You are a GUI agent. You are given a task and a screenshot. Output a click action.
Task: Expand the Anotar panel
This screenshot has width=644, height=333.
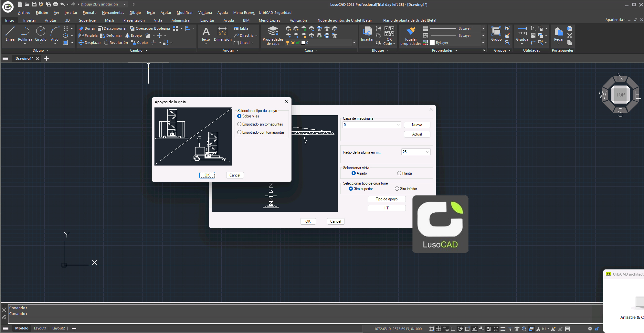[x=231, y=50]
